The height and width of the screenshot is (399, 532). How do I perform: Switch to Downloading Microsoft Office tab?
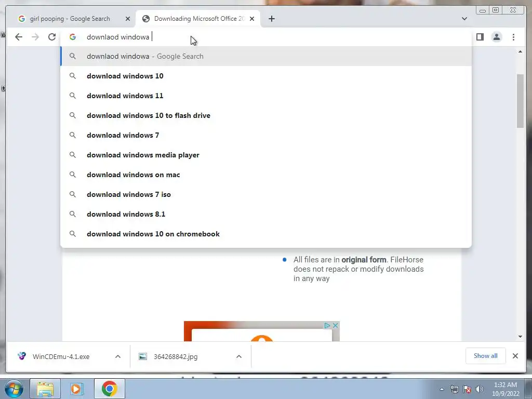coord(198,19)
